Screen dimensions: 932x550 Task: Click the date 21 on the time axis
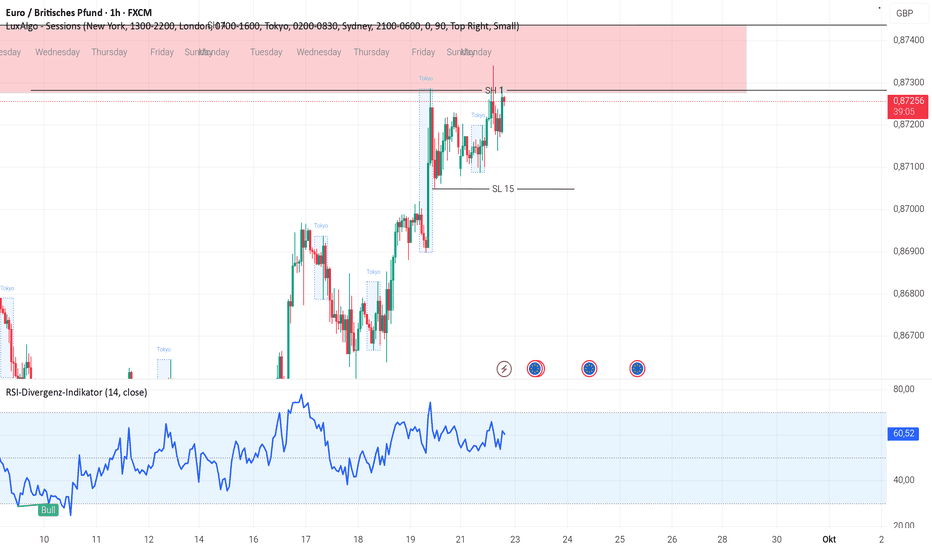pos(460,539)
